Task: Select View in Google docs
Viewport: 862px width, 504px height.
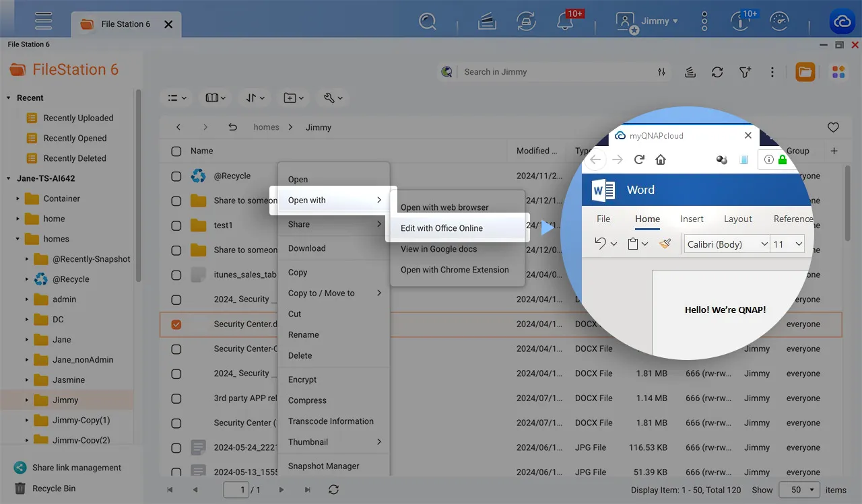Action: click(x=457, y=249)
